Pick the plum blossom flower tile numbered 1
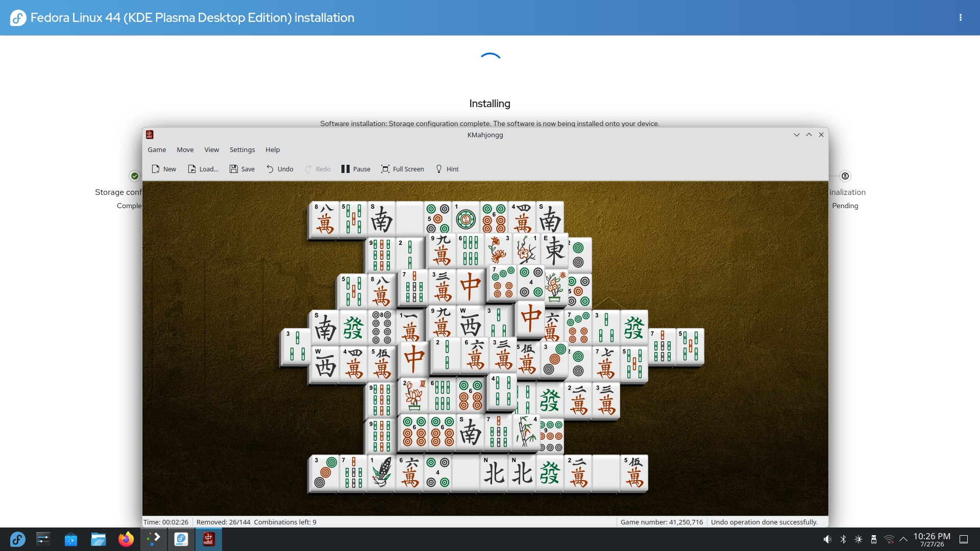This screenshot has height=551, width=980. [x=527, y=251]
